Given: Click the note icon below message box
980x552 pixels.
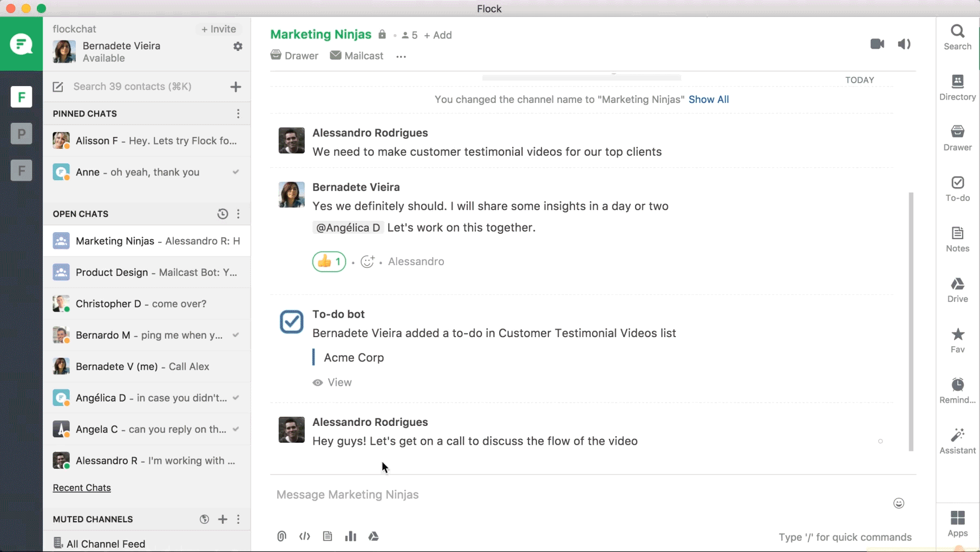Looking at the screenshot, I should [328, 536].
